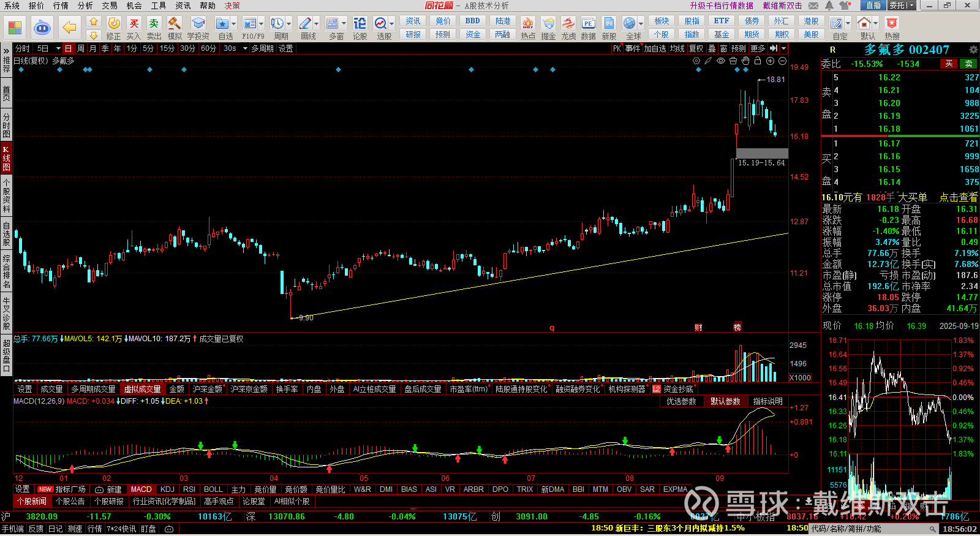This screenshot has height=536, width=980.
Task: Expand the 5日 period dropdown arrow
Action: 58,48
